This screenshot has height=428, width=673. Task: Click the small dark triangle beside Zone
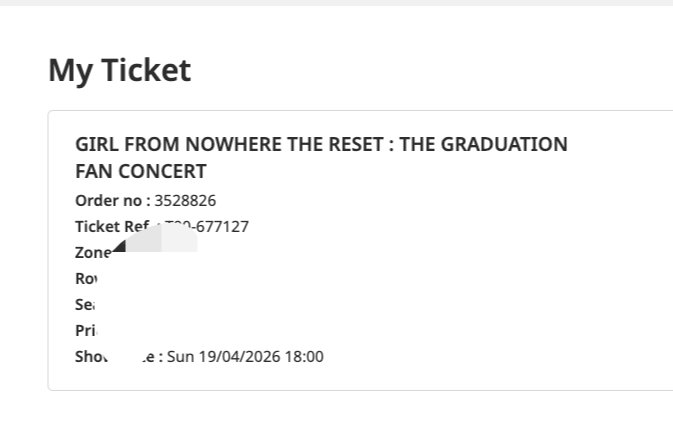tap(119, 245)
